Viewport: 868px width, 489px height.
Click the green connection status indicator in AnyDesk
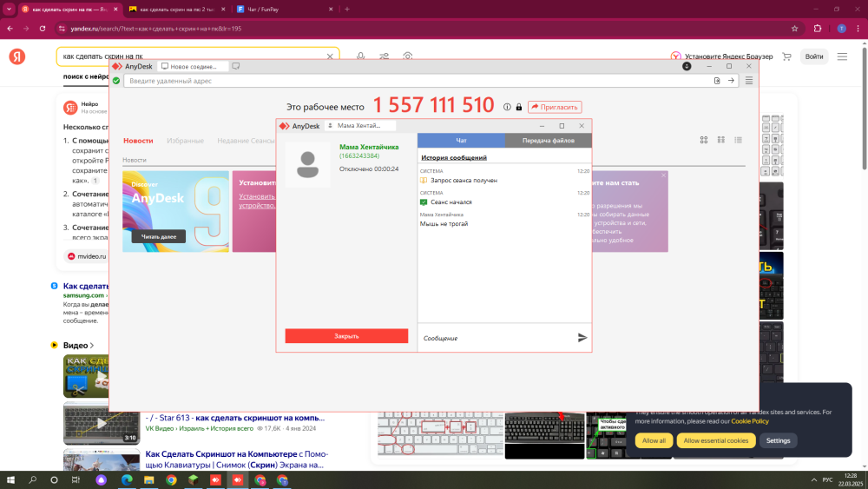click(x=116, y=81)
